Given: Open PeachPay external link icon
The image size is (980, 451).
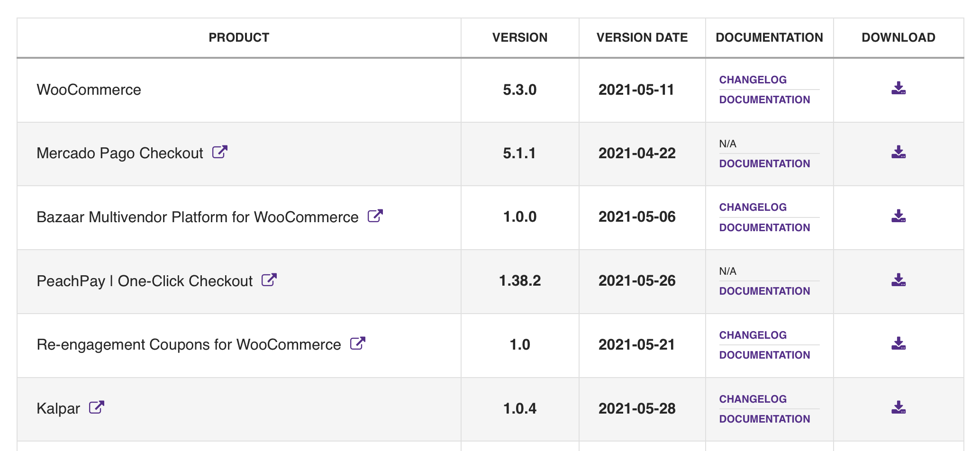Looking at the screenshot, I should coord(269,280).
